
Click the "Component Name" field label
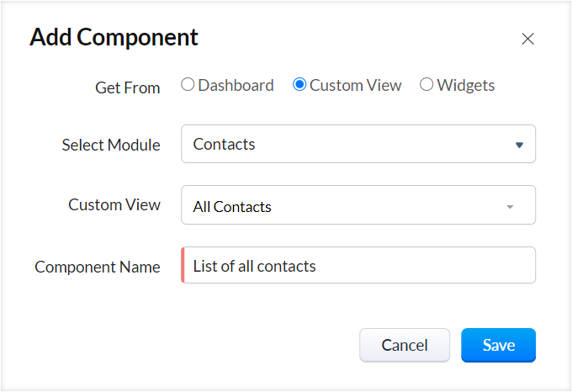[x=98, y=267]
